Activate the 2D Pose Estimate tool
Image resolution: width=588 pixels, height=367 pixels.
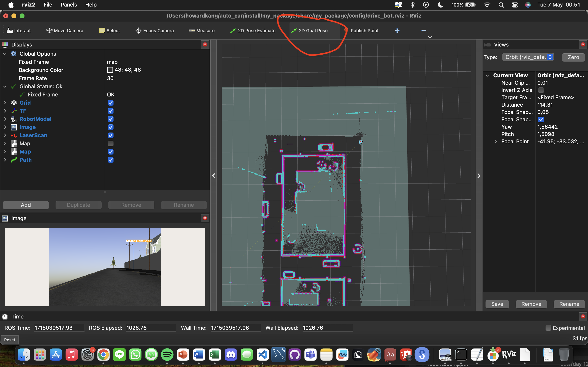pos(253,31)
